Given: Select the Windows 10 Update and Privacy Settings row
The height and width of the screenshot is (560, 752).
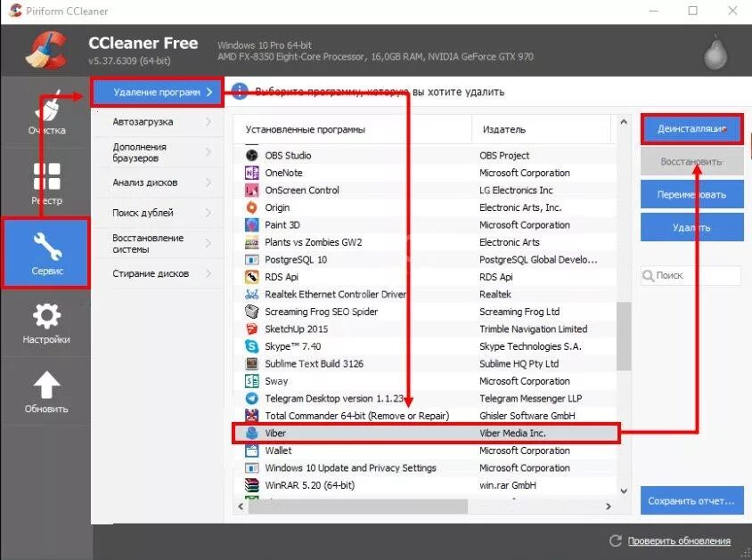Looking at the screenshot, I should (x=425, y=468).
